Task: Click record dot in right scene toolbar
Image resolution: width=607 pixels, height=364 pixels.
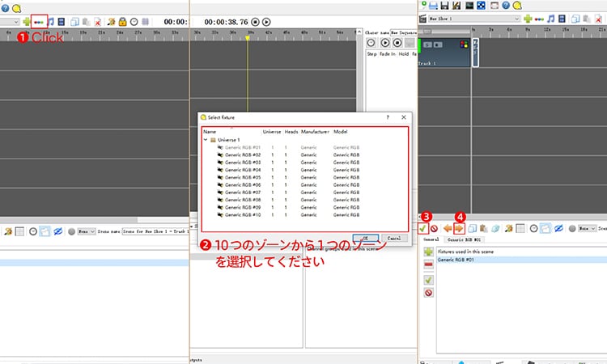Action: pyautogui.click(x=572, y=229)
